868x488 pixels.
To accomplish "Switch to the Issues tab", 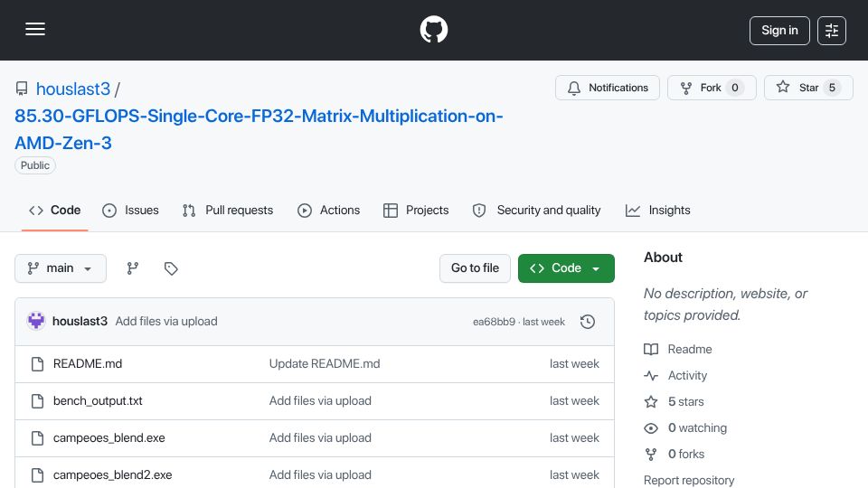I will (x=130, y=211).
